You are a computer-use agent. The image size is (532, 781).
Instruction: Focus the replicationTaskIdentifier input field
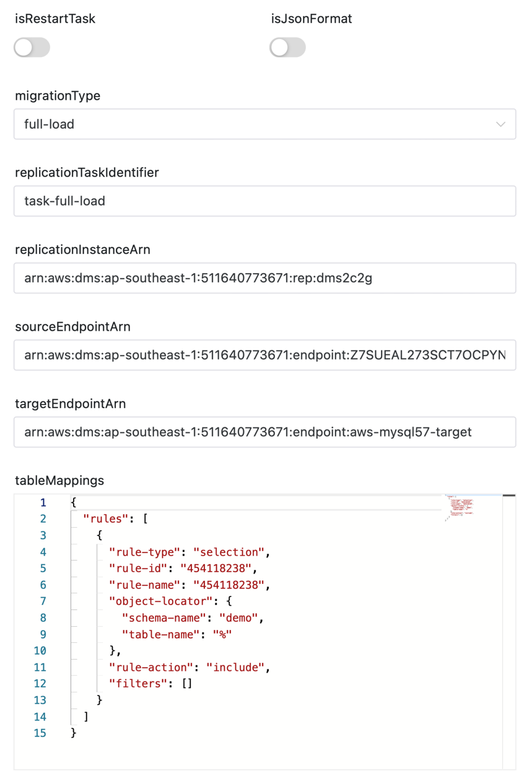264,201
